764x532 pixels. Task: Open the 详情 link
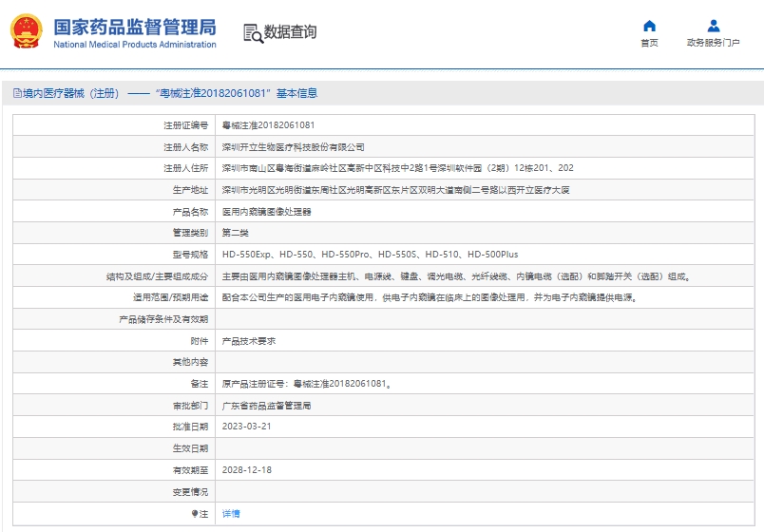(231, 513)
